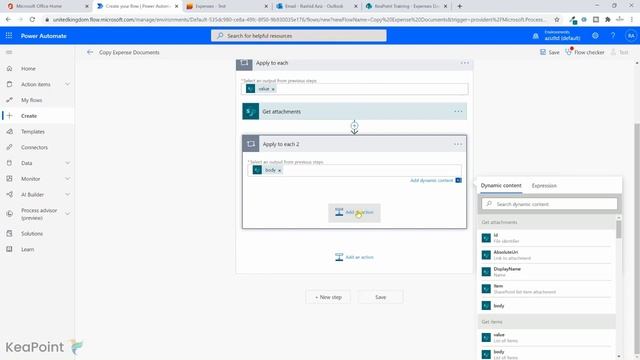The image size is (640, 360).
Task: Open the app launcher waffle icon
Action: tap(9, 36)
